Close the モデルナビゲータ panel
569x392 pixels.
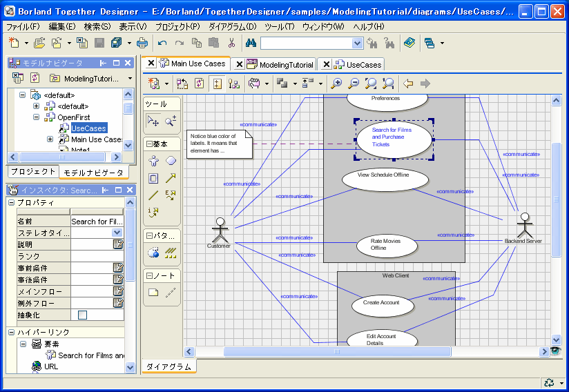coord(128,63)
